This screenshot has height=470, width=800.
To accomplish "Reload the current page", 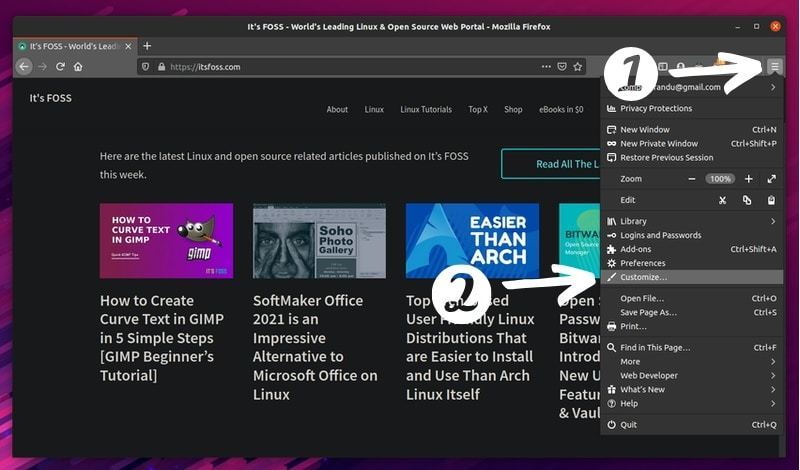I will click(x=60, y=66).
